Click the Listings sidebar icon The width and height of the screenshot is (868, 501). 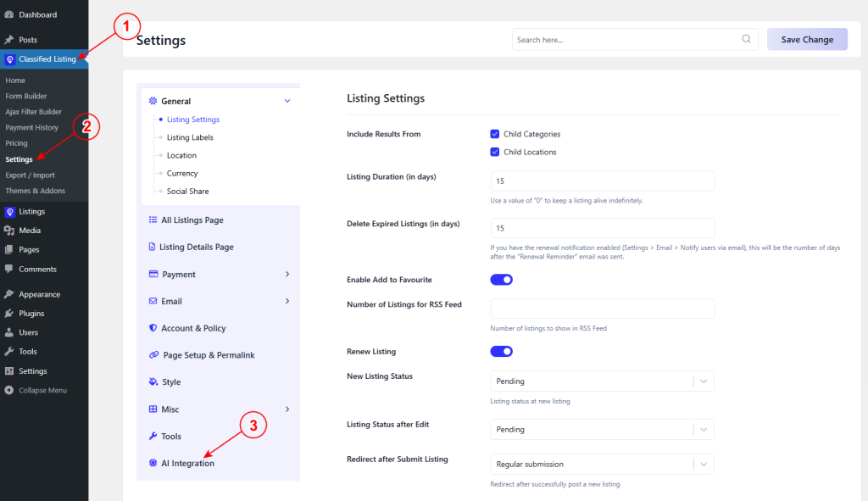tap(10, 211)
